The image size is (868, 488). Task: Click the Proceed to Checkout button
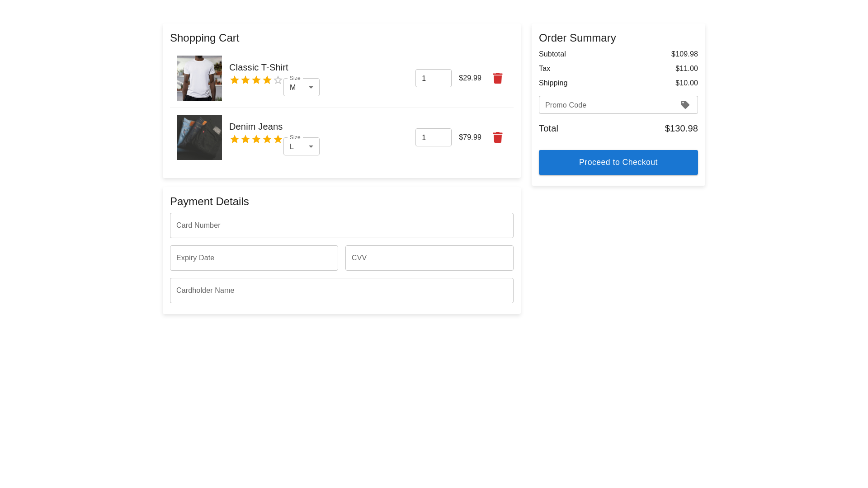(x=618, y=162)
